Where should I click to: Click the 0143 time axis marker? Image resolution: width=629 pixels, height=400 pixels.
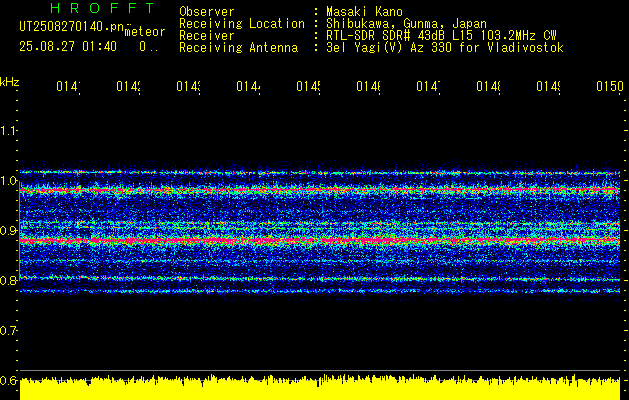point(189,86)
